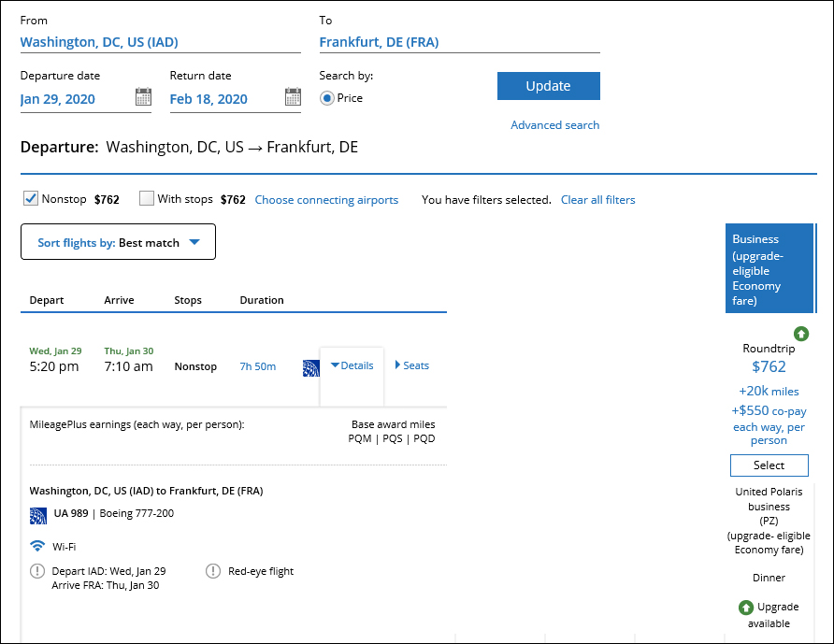
Task: Open the Sort flights by dropdown
Action: point(118,242)
